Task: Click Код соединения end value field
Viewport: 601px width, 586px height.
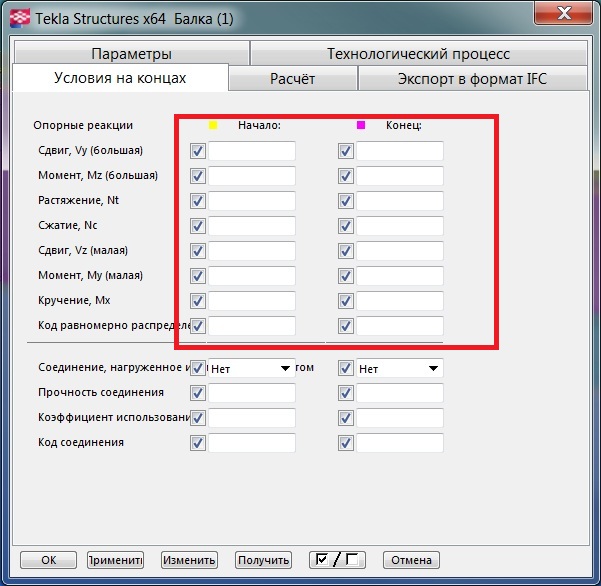Action: coord(400,443)
